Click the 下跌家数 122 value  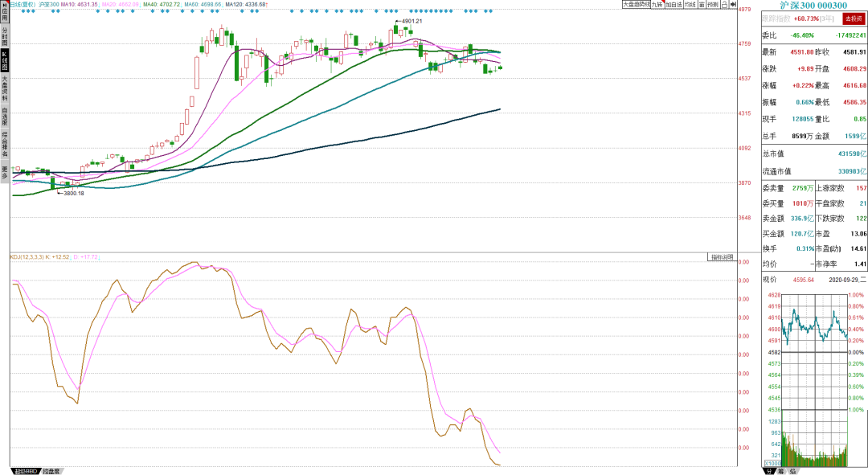point(862,219)
